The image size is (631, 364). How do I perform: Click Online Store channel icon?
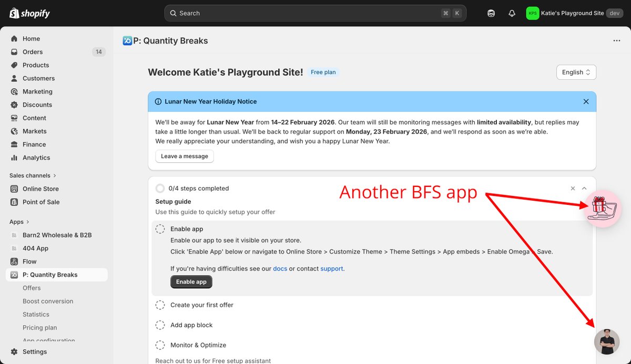[14, 189]
